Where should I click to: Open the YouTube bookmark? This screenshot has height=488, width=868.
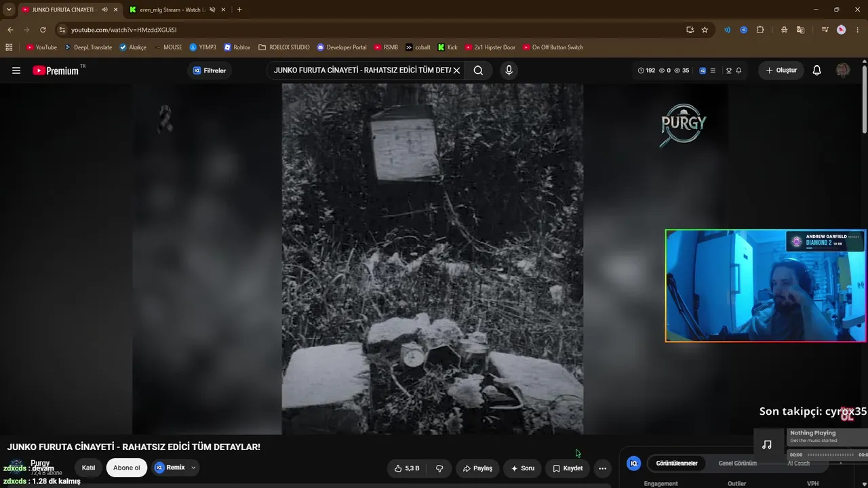tap(41, 47)
